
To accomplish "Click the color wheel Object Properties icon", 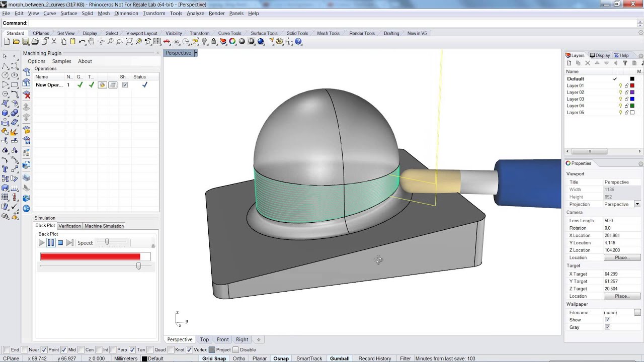I will click(x=232, y=42).
